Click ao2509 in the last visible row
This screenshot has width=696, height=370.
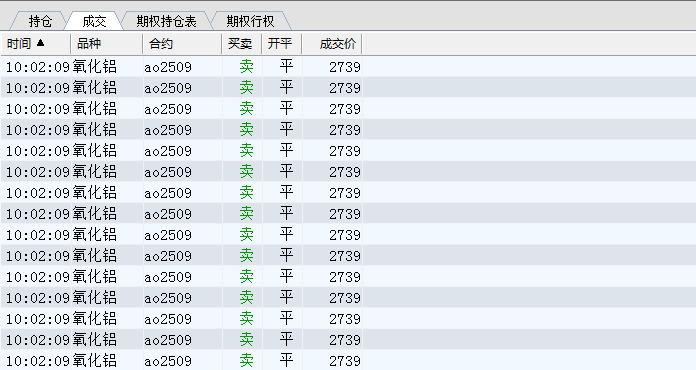(x=168, y=361)
